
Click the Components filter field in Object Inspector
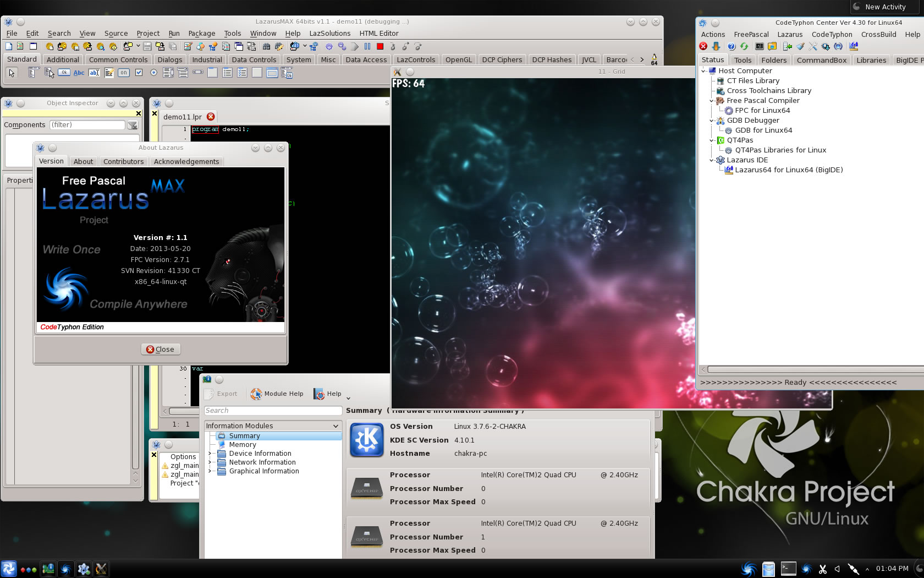tap(87, 125)
